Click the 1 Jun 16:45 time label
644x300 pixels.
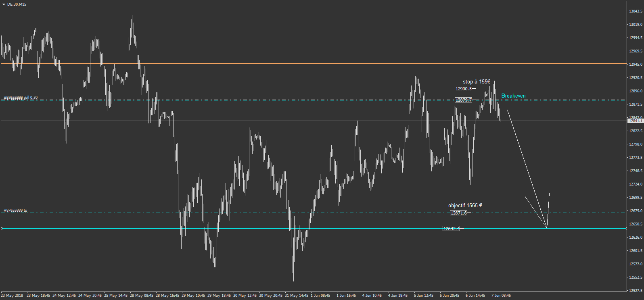click(x=346, y=296)
